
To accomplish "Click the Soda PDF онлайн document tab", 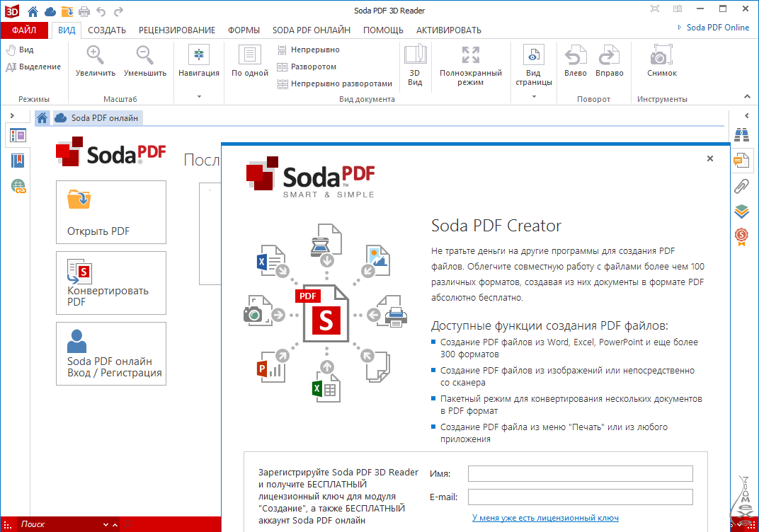I will tap(97, 118).
